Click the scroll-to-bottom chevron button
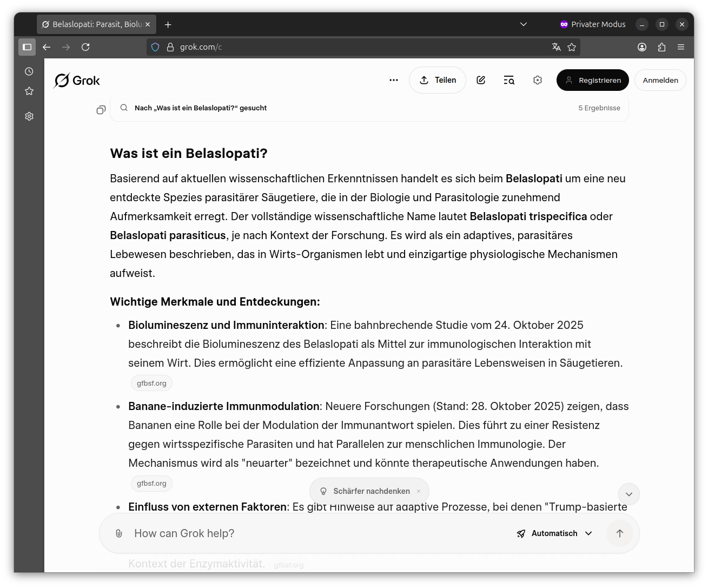The height and width of the screenshot is (588, 708). 628,494
